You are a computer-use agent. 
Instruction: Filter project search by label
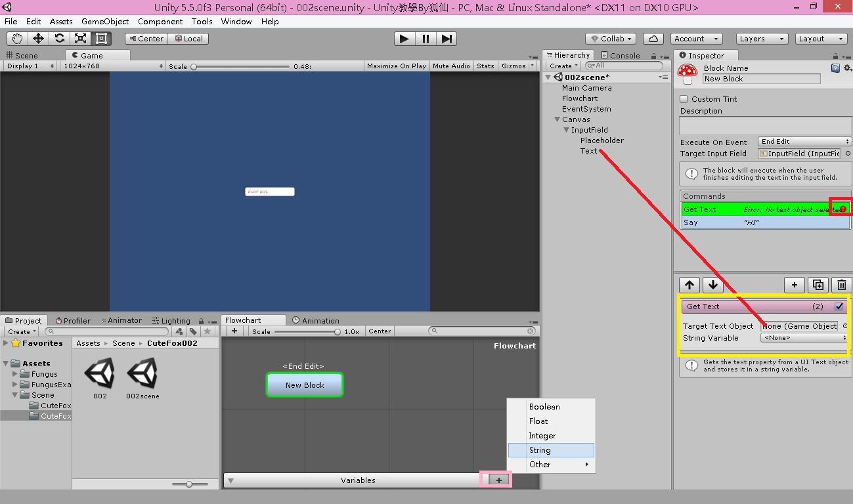193,331
